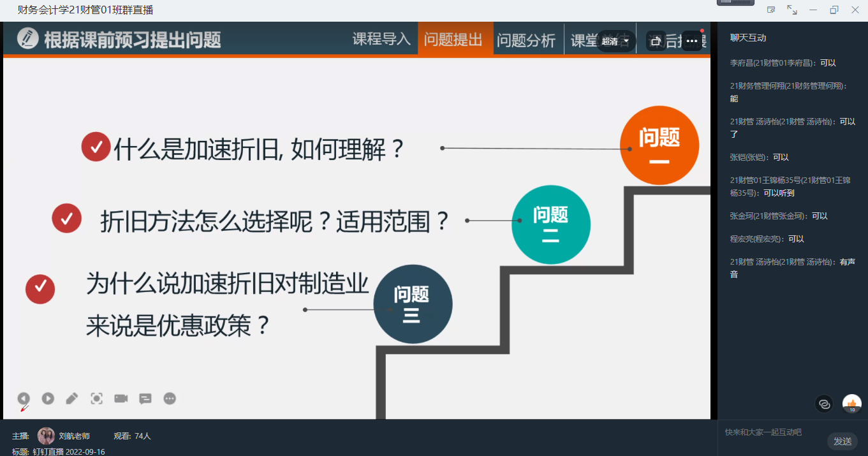Image resolution: width=868 pixels, height=456 pixels.
Task: Click the screen capture focus icon
Action: (x=96, y=398)
